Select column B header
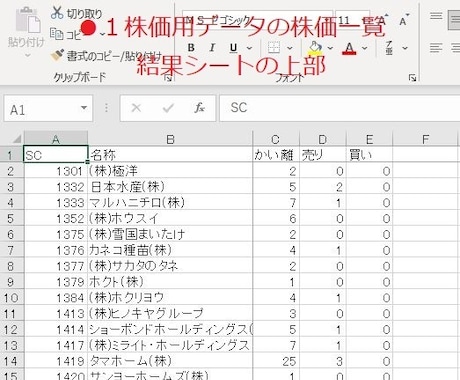Image resolution: width=460 pixels, height=380 pixels. coord(170,139)
